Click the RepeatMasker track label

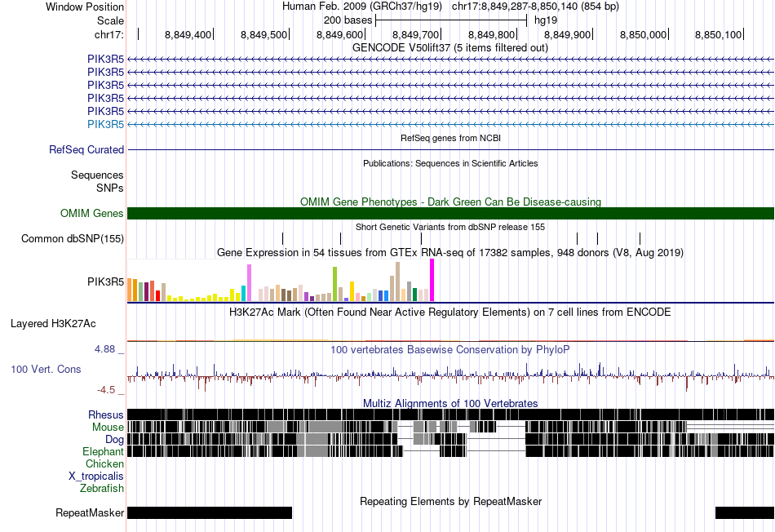pyautogui.click(x=90, y=512)
